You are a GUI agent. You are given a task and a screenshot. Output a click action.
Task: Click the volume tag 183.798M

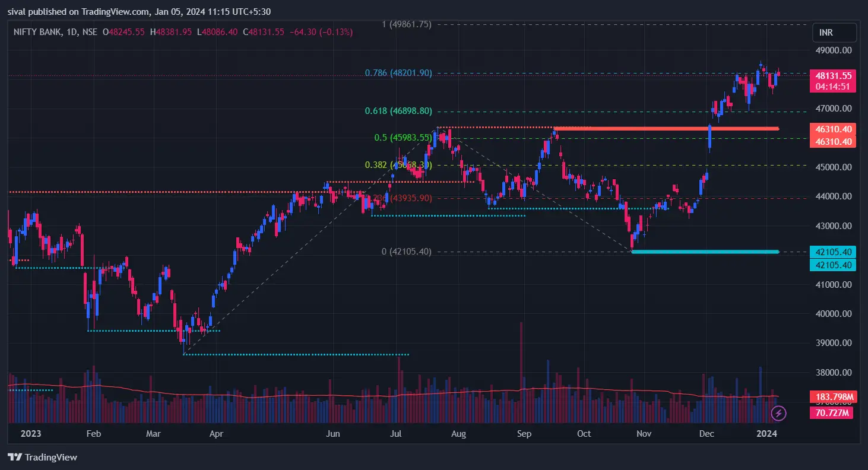(834, 396)
